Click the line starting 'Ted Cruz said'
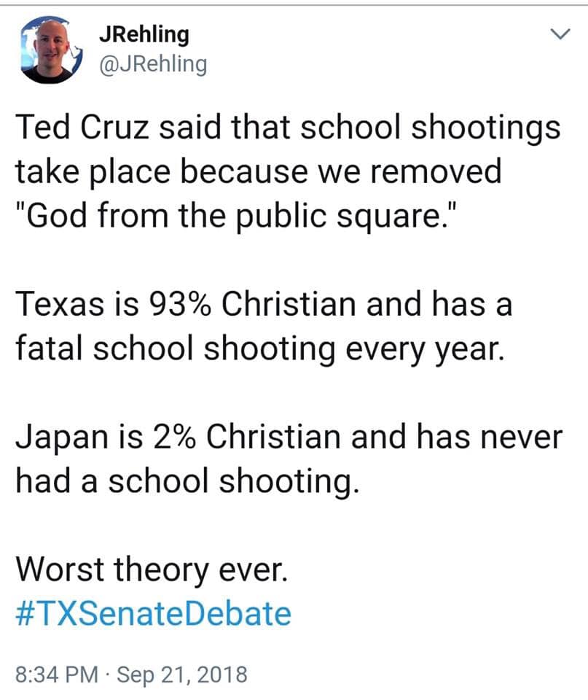This screenshot has width=588, height=700. point(289,128)
